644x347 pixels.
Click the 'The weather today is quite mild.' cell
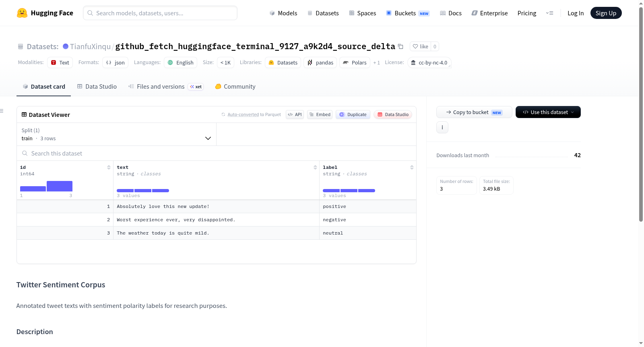(x=216, y=233)
